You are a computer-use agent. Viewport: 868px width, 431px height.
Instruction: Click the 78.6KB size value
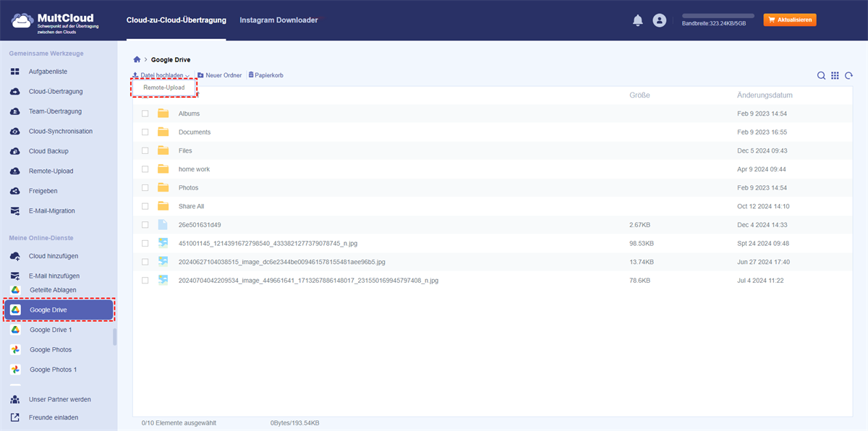coord(639,281)
